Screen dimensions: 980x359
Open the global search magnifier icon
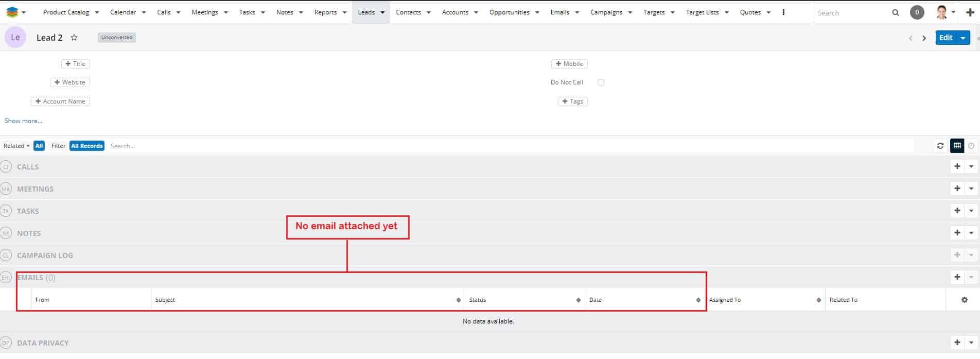pos(896,12)
